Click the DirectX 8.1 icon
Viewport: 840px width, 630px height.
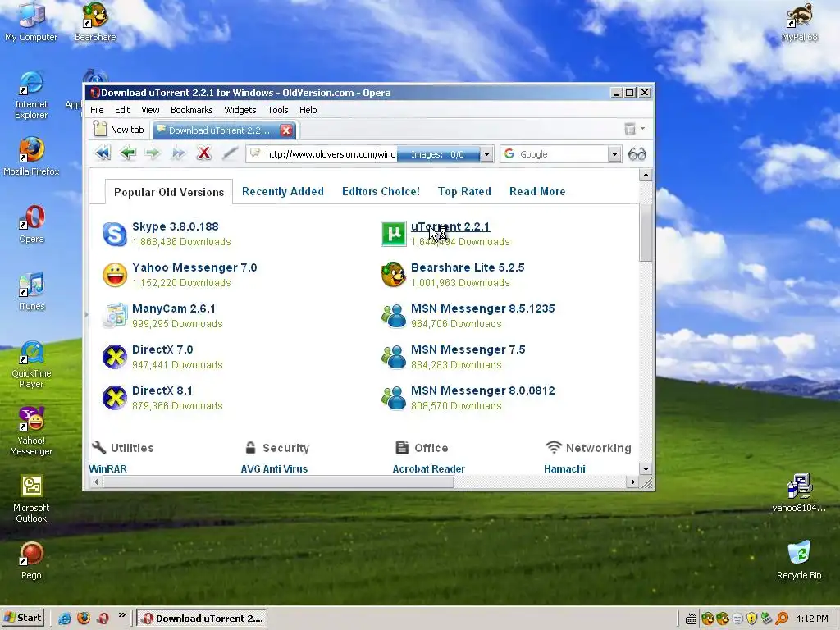coord(115,398)
